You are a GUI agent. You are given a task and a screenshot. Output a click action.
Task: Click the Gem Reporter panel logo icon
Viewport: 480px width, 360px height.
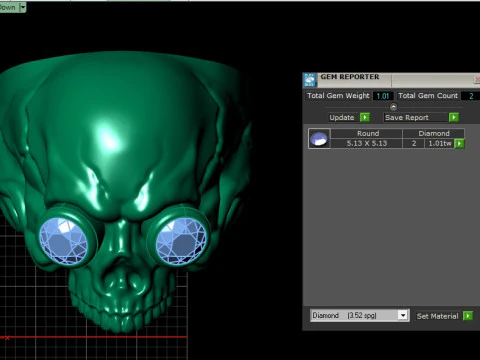pos(310,80)
